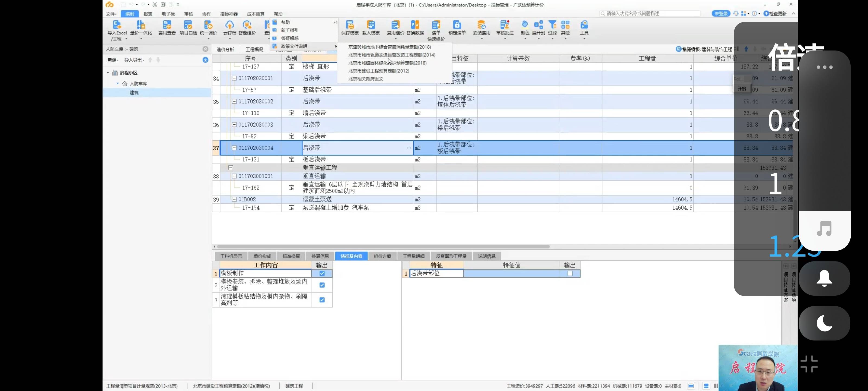The width and height of the screenshot is (868, 391).
Task: Click the 开始 button
Action: point(742,89)
